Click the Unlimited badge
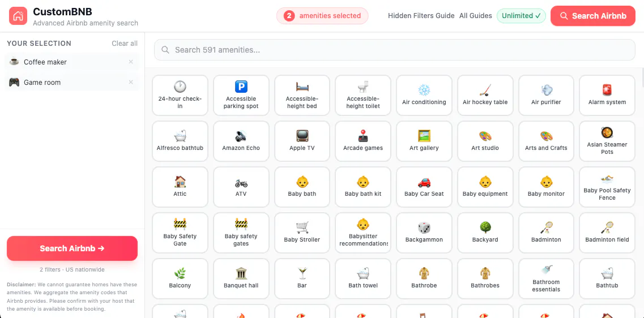644x318 pixels. 521,16
